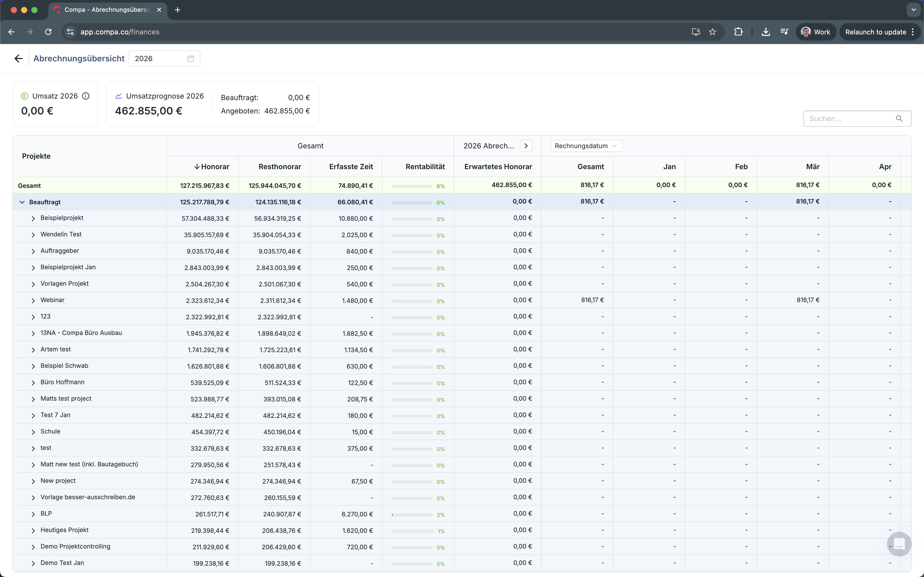
Task: Click the magnifier icon in search box
Action: (x=899, y=119)
